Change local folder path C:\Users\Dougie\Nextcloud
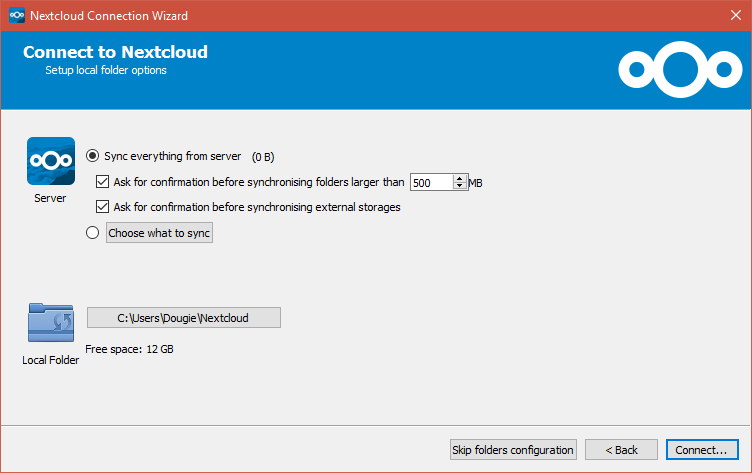752x473 pixels. [x=184, y=318]
